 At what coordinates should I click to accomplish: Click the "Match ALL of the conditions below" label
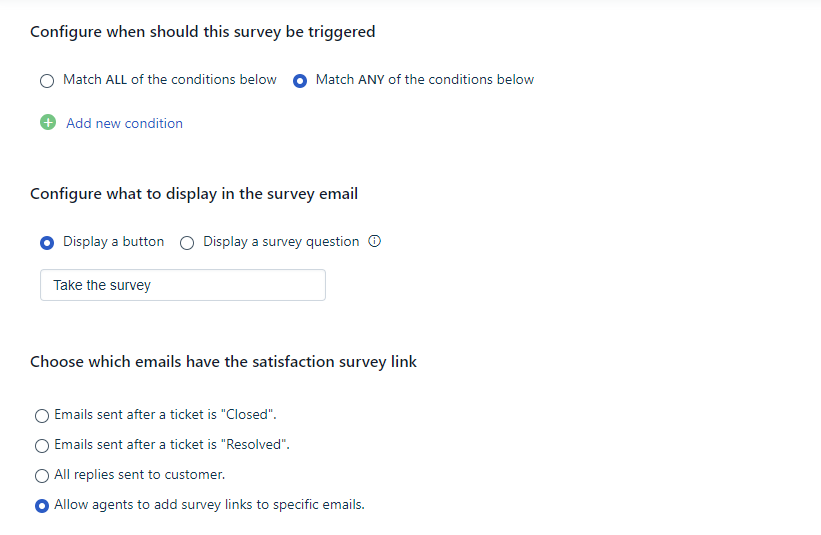click(x=170, y=80)
